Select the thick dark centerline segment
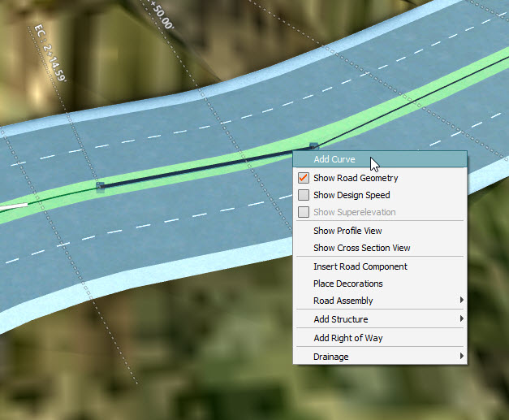 tap(207, 167)
